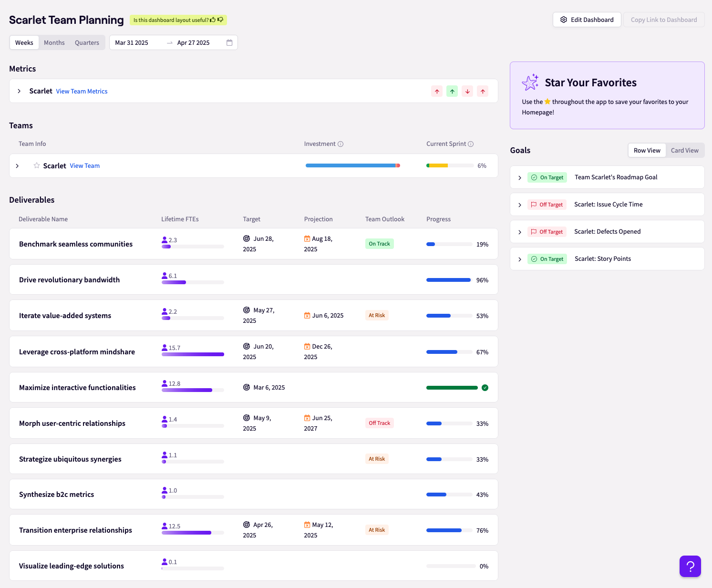Click the thumbs down feedback icon
This screenshot has width=712, height=588.
click(x=220, y=20)
